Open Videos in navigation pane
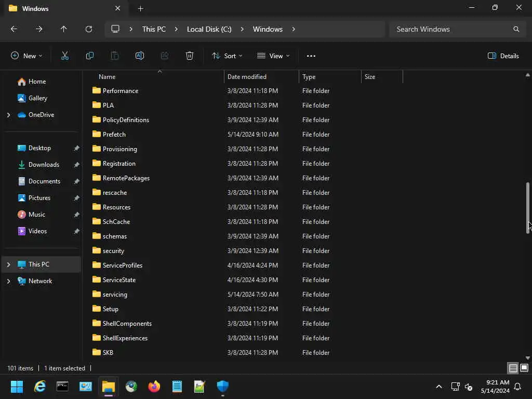This screenshot has height=399, width=532. (37, 231)
